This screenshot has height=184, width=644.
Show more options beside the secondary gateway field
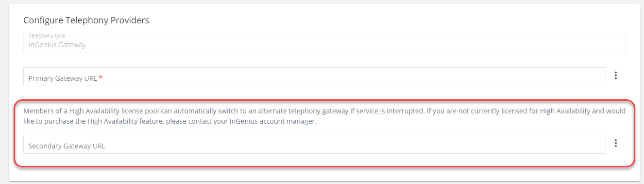[x=615, y=143]
